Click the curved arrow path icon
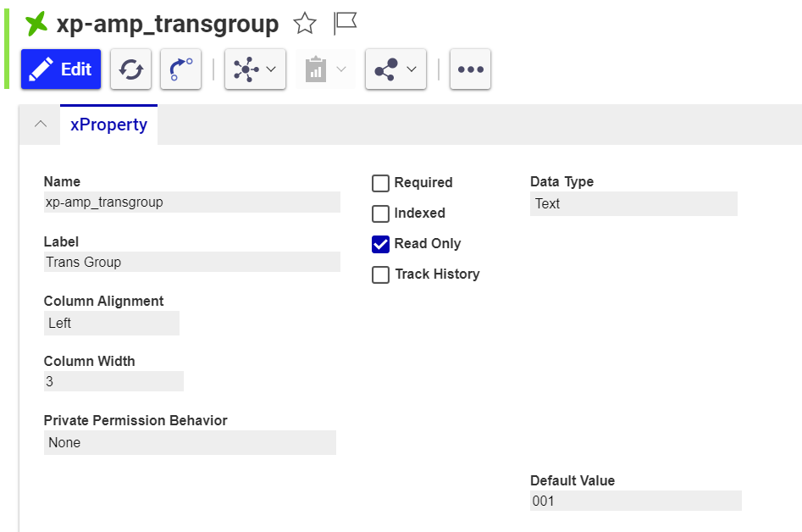The image size is (802, 532). pos(180,69)
